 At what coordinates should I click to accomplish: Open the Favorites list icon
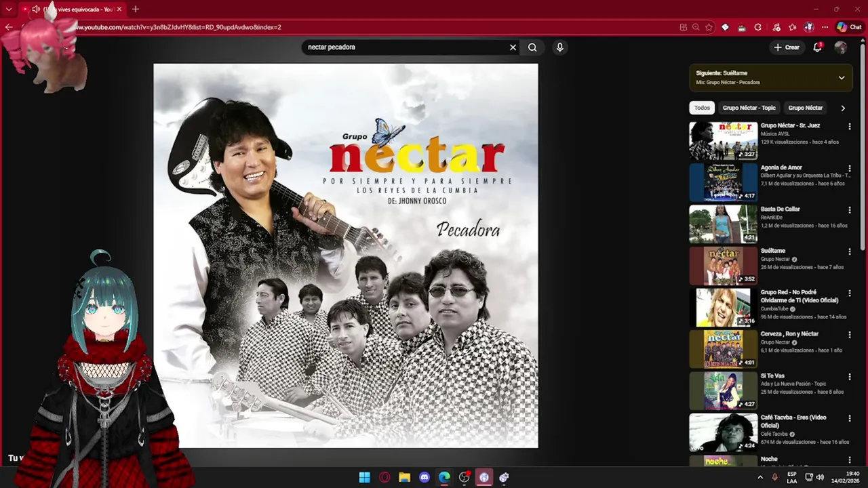[x=793, y=27]
